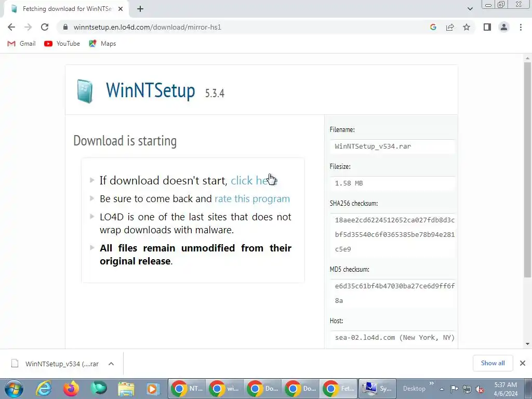
Task: View site security lock information
Action: coord(66,27)
